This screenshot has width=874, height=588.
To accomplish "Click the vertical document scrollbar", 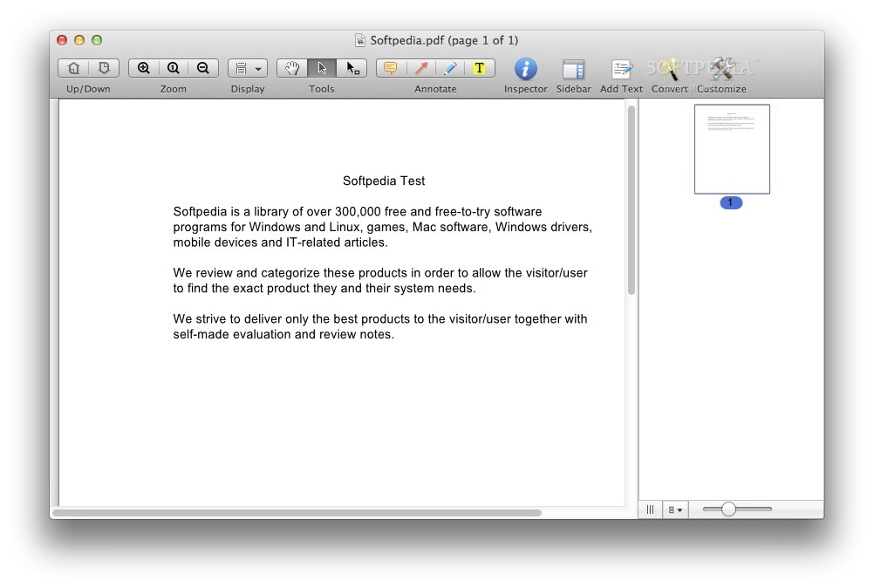I will pos(631,200).
